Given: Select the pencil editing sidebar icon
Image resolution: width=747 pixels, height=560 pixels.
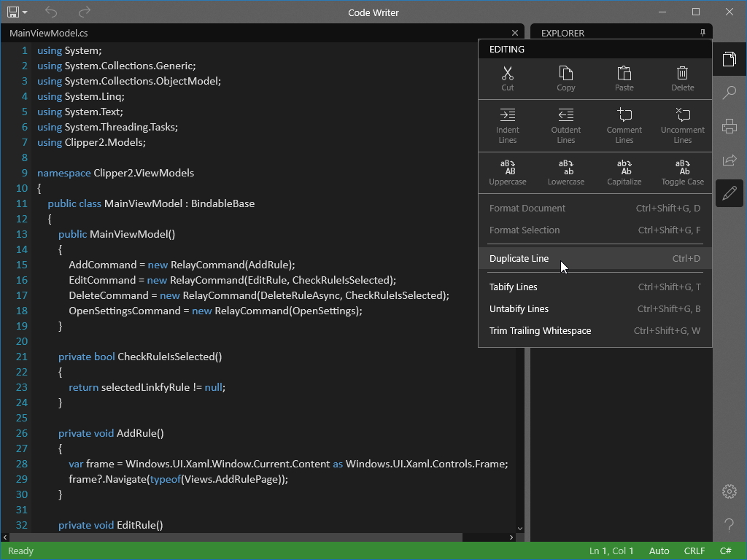Looking at the screenshot, I should pyautogui.click(x=729, y=193).
